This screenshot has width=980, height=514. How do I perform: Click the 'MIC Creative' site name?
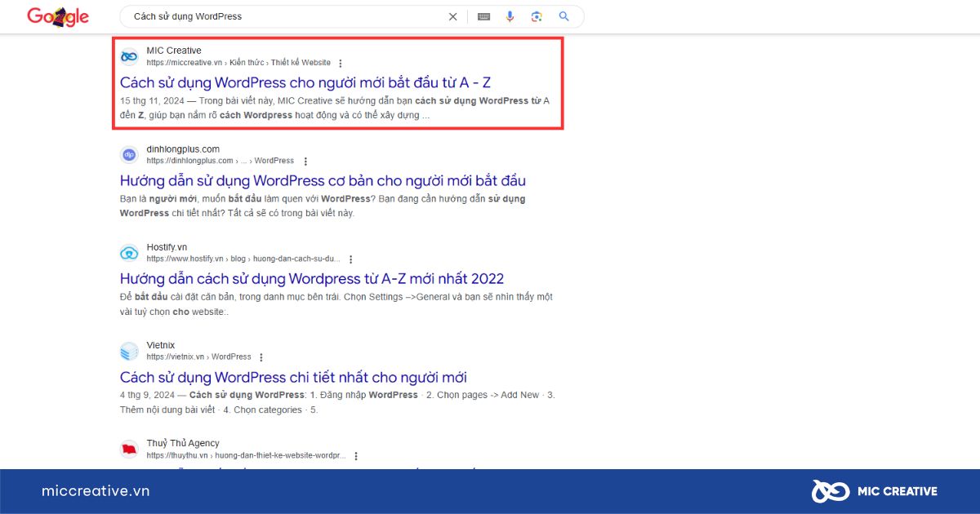(x=174, y=51)
